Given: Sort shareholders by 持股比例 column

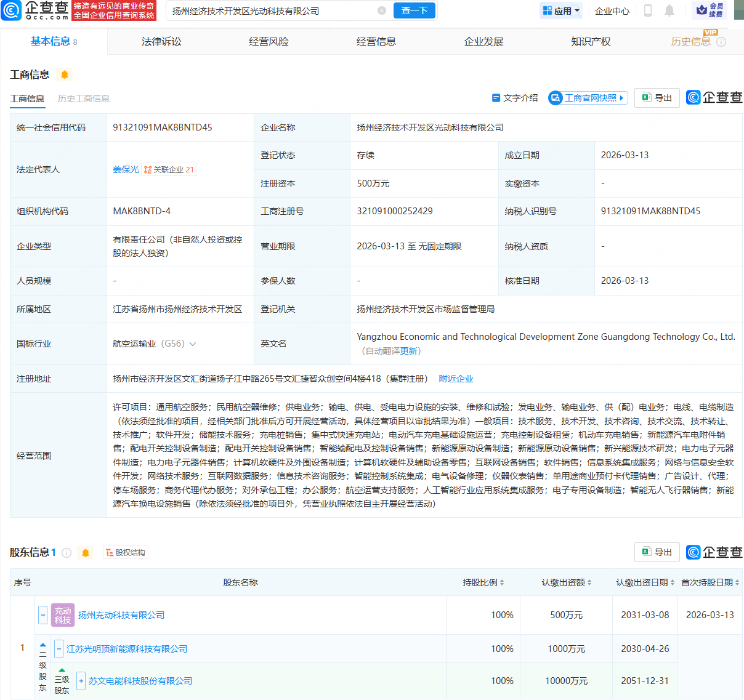Looking at the screenshot, I should pyautogui.click(x=483, y=582).
